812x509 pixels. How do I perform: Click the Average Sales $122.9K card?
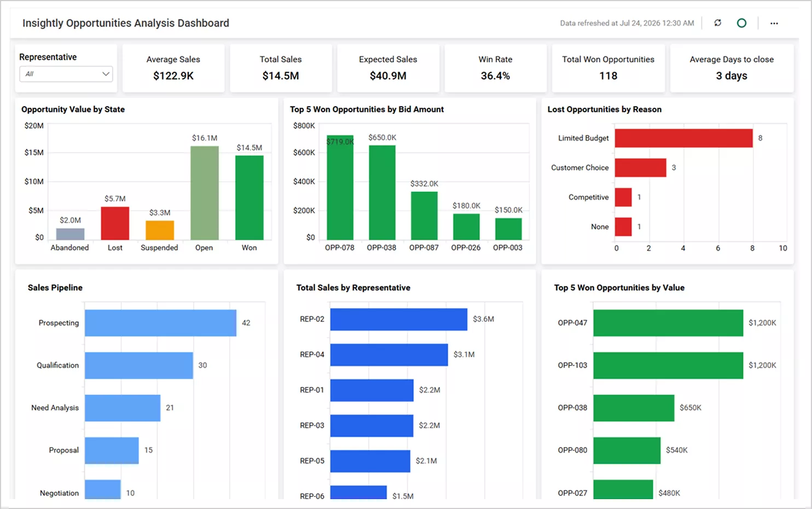pyautogui.click(x=173, y=68)
